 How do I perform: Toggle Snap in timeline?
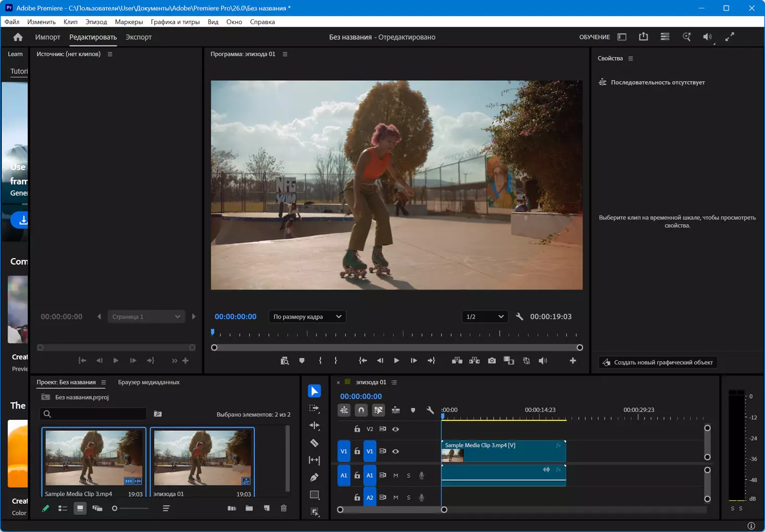361,410
